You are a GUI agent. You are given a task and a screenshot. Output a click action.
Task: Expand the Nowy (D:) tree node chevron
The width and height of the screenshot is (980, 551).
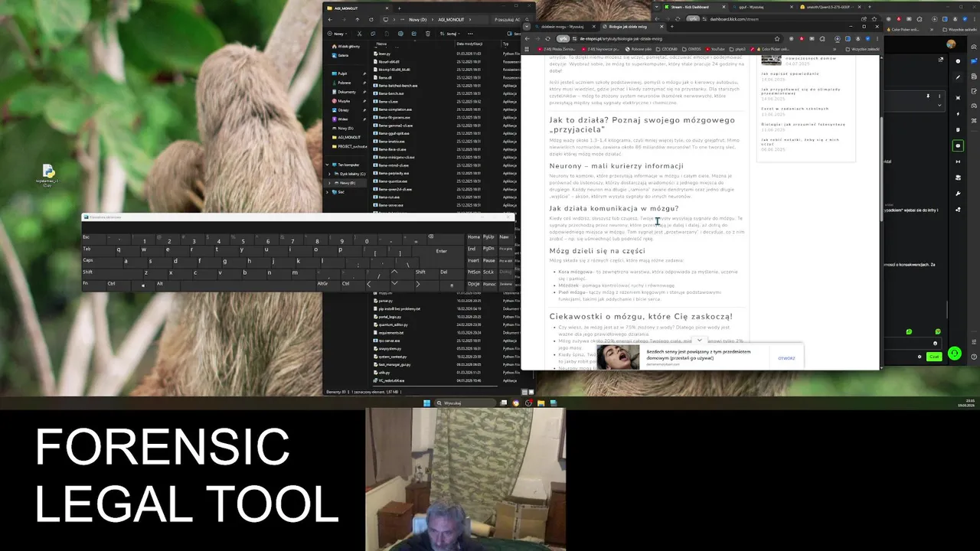pos(329,183)
